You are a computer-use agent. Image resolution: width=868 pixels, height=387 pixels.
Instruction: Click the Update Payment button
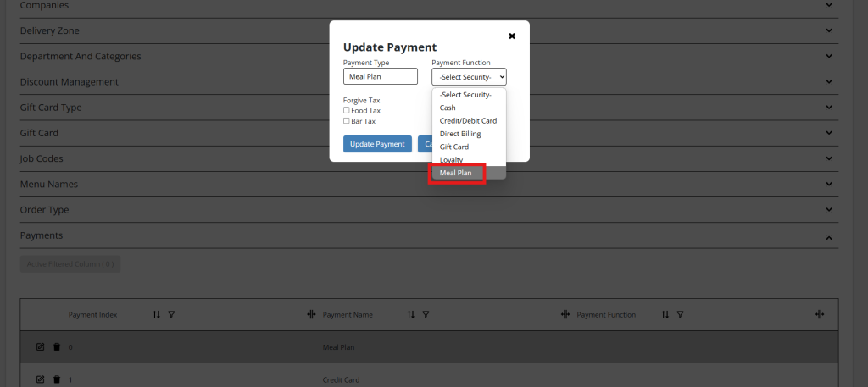[x=377, y=144]
